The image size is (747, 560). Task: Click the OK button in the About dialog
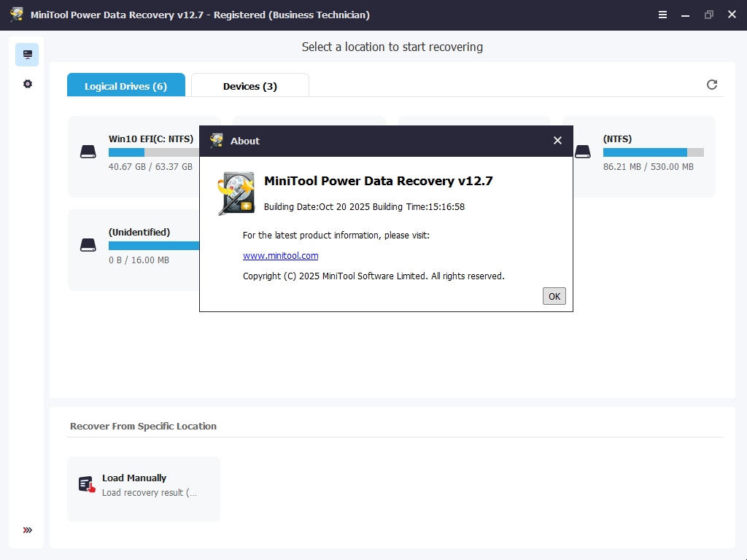pyautogui.click(x=554, y=296)
